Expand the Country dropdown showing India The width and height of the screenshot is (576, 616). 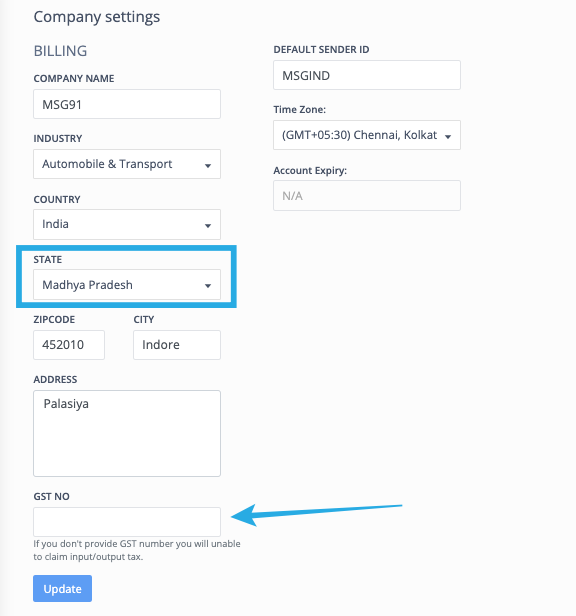[127, 224]
